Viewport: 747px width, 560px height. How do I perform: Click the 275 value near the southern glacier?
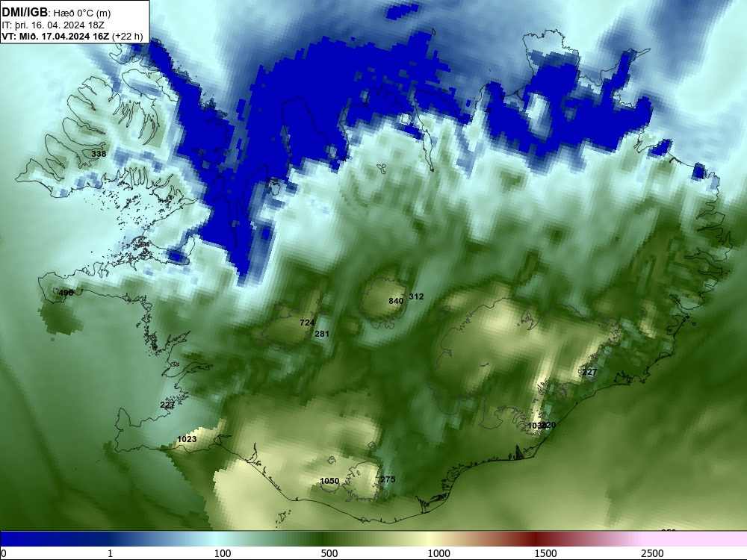(x=388, y=479)
